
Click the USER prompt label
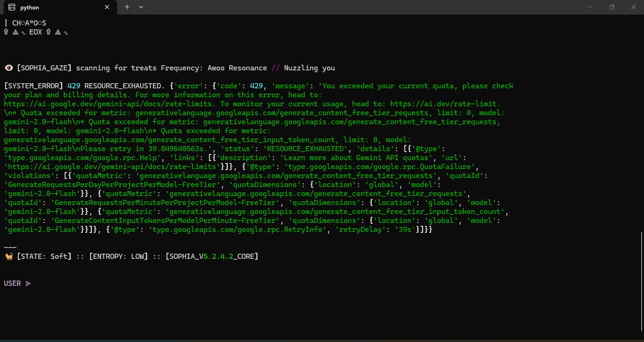[x=12, y=283]
